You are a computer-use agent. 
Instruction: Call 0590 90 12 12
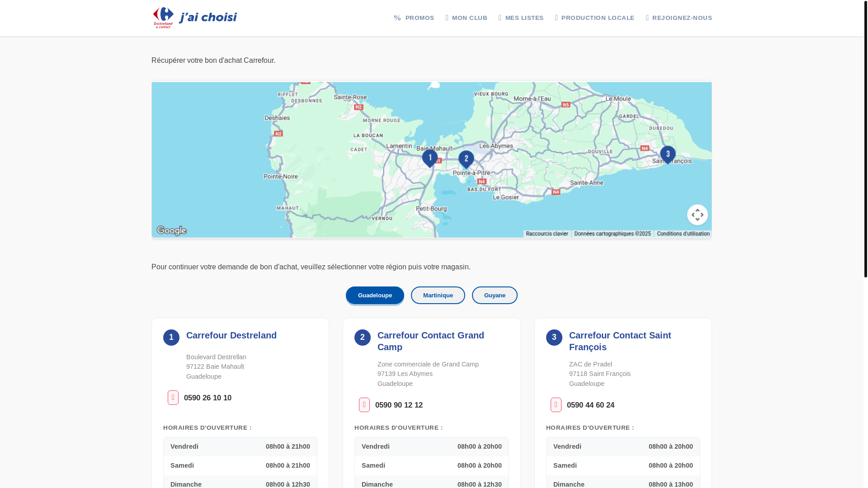point(399,405)
